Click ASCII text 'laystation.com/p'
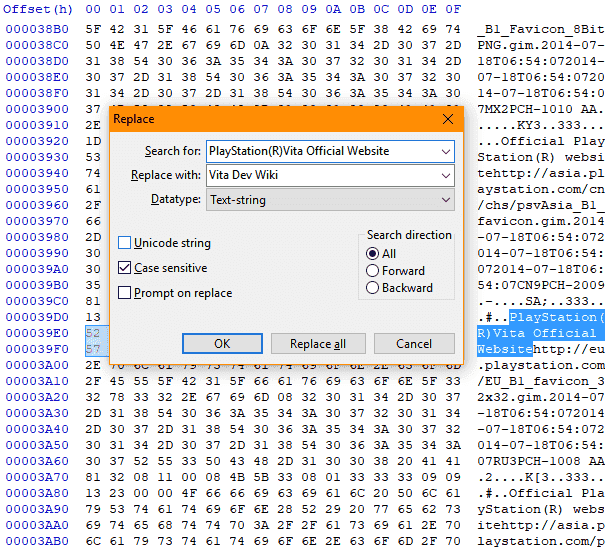Viewport: 615px width, 552px height. (541, 541)
